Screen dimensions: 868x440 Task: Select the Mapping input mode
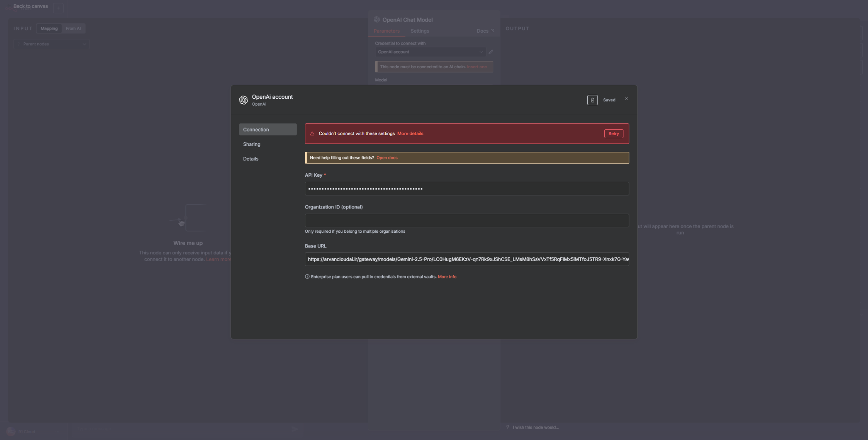pos(49,28)
